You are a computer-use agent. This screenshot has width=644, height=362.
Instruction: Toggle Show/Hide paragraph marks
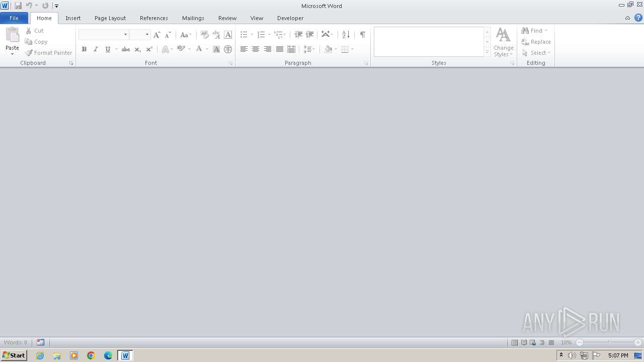[362, 35]
